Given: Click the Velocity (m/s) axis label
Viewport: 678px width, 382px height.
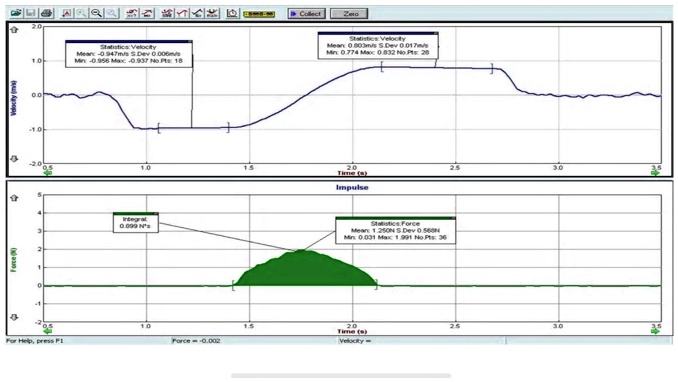Looking at the screenshot, I should [x=13, y=97].
